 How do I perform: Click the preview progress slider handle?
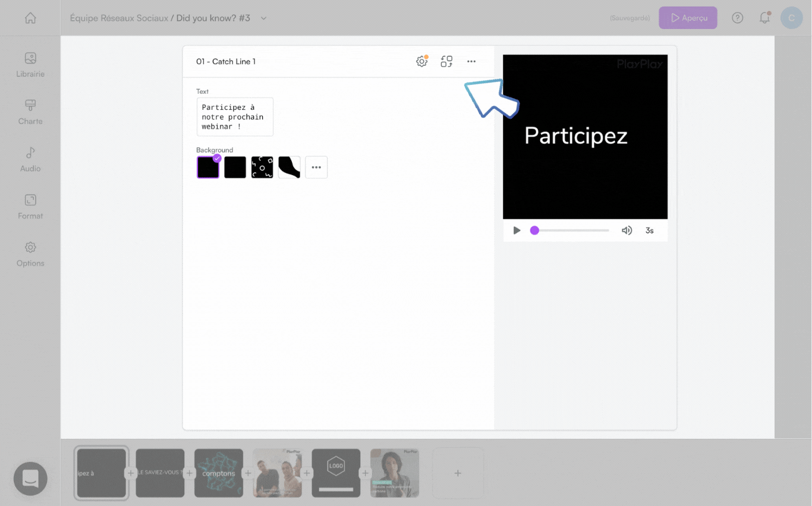coord(534,230)
